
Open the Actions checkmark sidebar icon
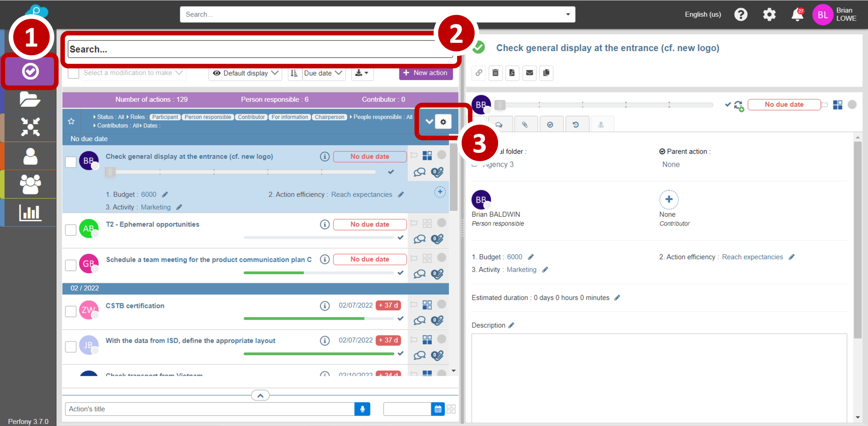pos(30,71)
